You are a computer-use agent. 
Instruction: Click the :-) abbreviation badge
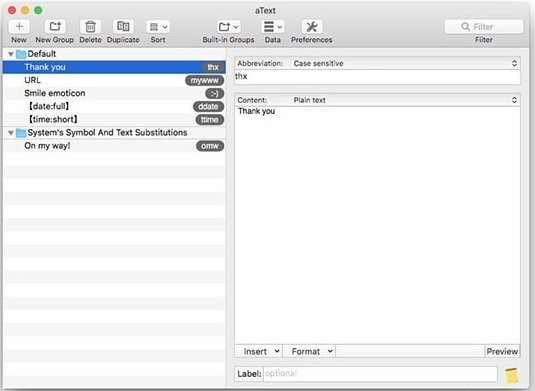[x=214, y=93]
